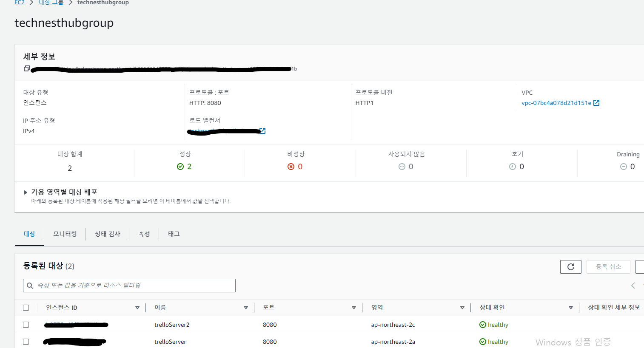Open the redacted load balancer link
This screenshot has width=644, height=348.
pos(224,131)
